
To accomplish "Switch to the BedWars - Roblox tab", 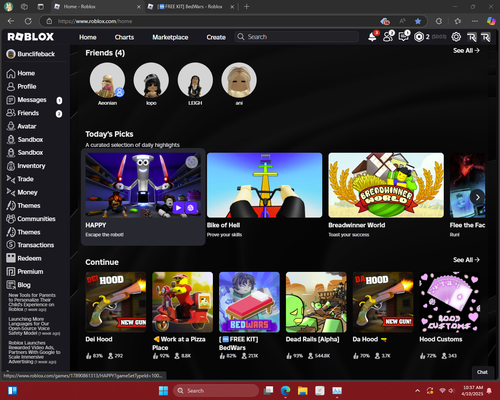I will pyautogui.click(x=192, y=7).
